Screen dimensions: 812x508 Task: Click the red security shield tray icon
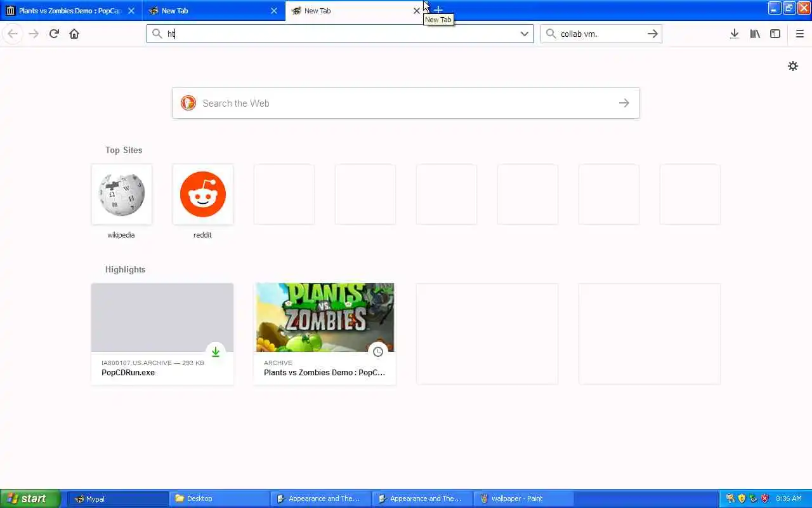tap(764, 498)
